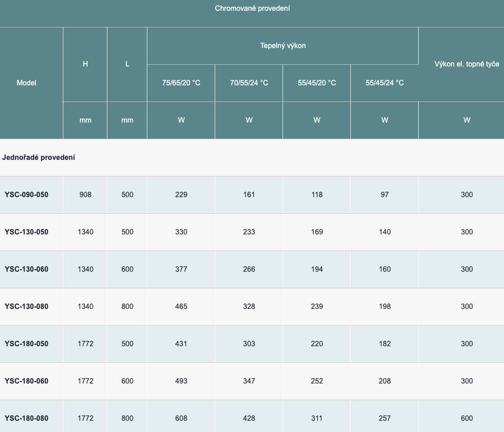This screenshot has width=504, height=432.
Task: Select the 70/55/24 °C column header
Action: (x=249, y=83)
